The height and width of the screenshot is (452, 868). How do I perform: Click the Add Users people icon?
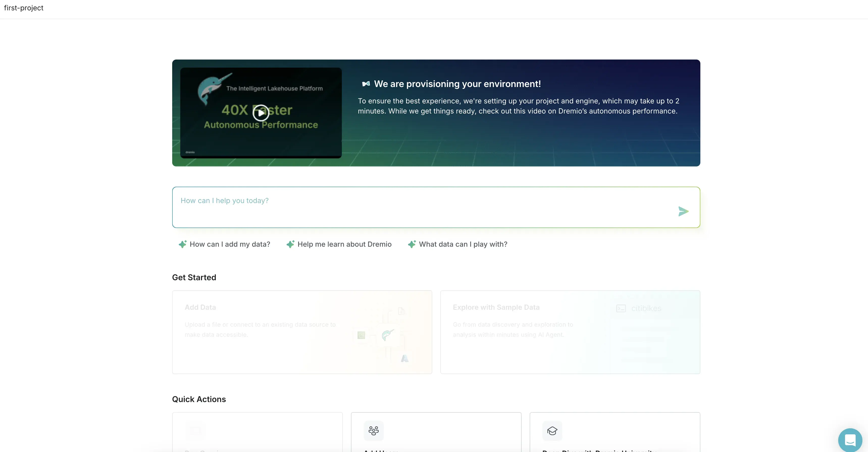point(374,431)
